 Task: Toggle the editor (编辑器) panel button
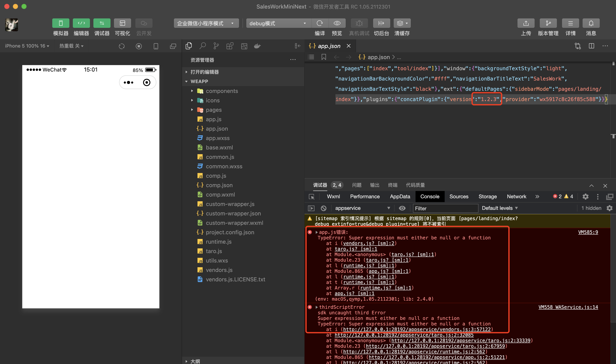(x=81, y=23)
